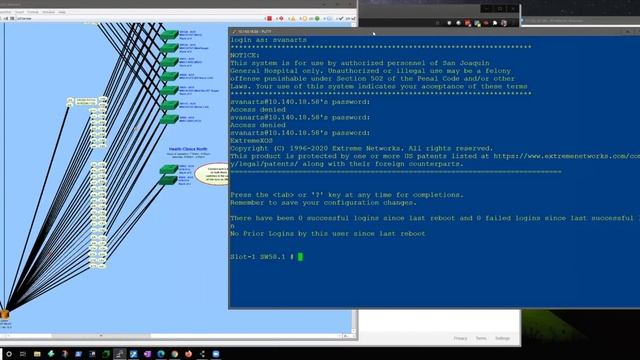Click the yellow warning triangle status icon
This screenshot has height=360, width=640.
point(293,18)
